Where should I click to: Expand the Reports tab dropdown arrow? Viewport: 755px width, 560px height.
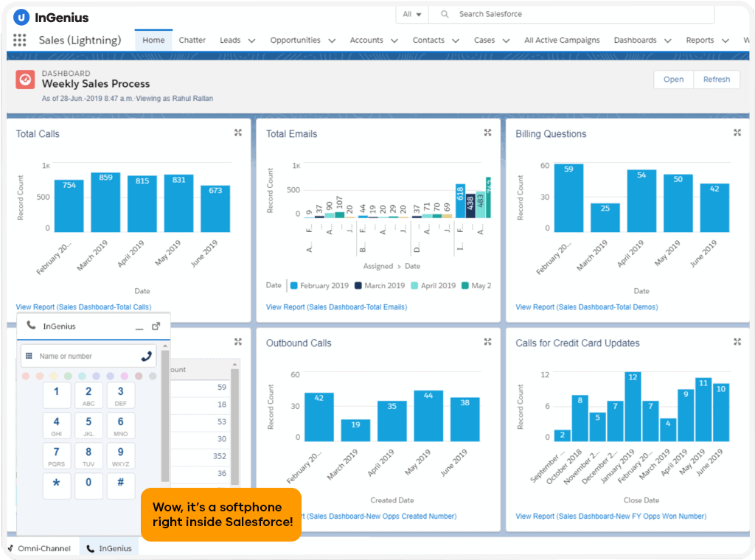coord(726,41)
